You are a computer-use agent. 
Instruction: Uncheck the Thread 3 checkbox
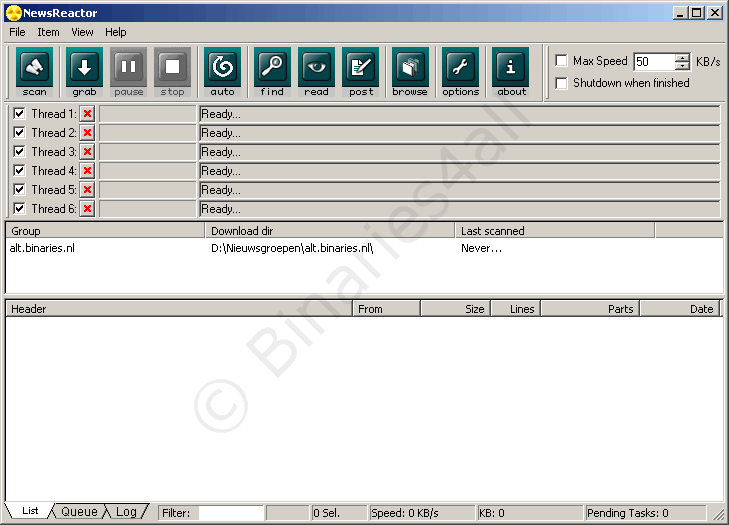coord(19,152)
